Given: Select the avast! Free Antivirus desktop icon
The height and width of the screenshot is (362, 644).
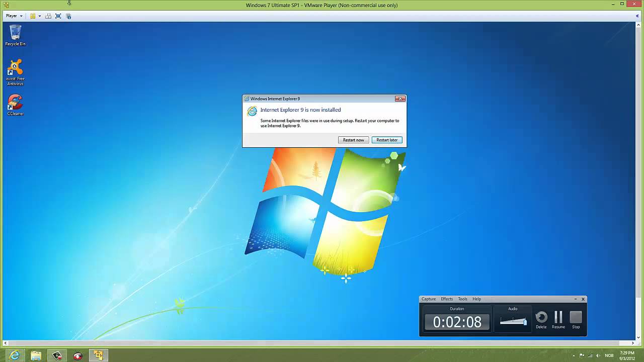Looking at the screenshot, I should coord(15,73).
